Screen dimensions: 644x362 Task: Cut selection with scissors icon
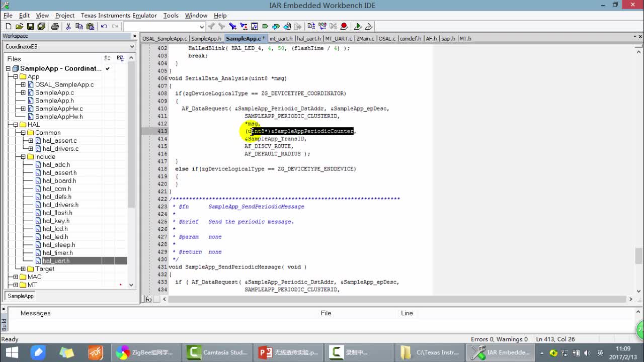pos(68,26)
